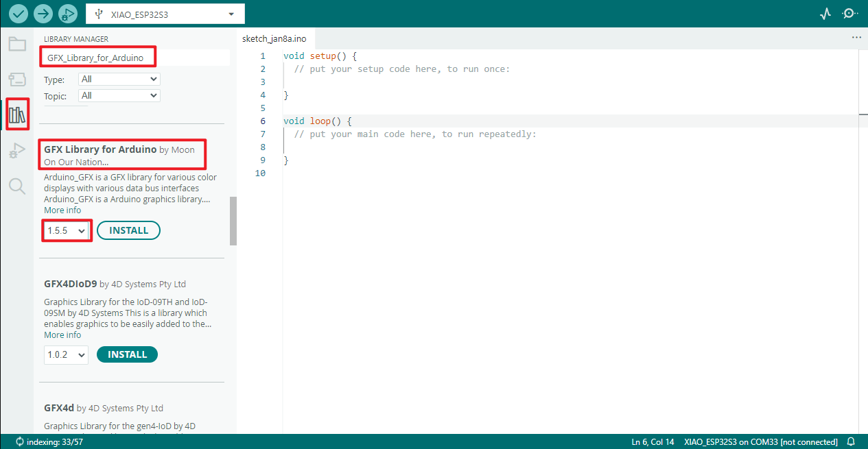This screenshot has height=449, width=868.
Task: Switch to the sketch_jan8a.ino tab
Action: point(274,38)
